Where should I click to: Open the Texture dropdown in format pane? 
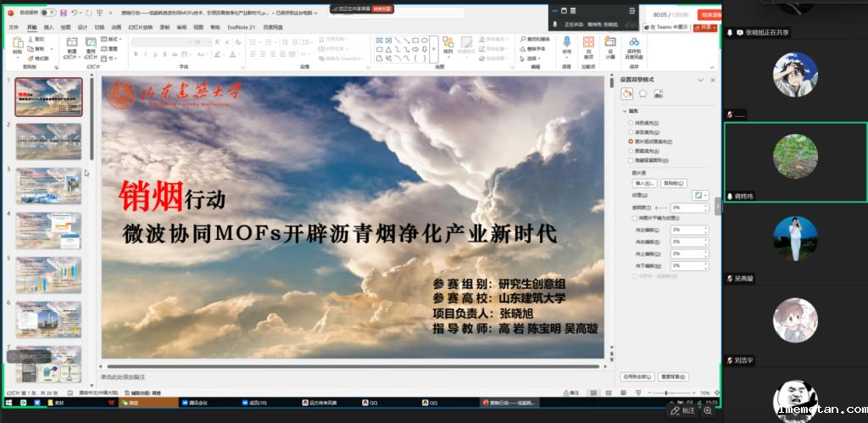click(x=700, y=195)
